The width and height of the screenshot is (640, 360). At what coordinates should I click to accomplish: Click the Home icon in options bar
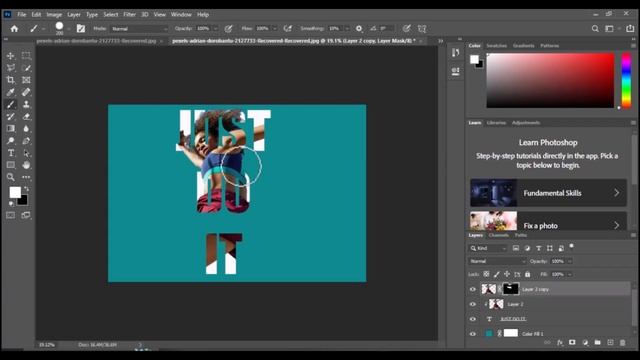point(14,29)
